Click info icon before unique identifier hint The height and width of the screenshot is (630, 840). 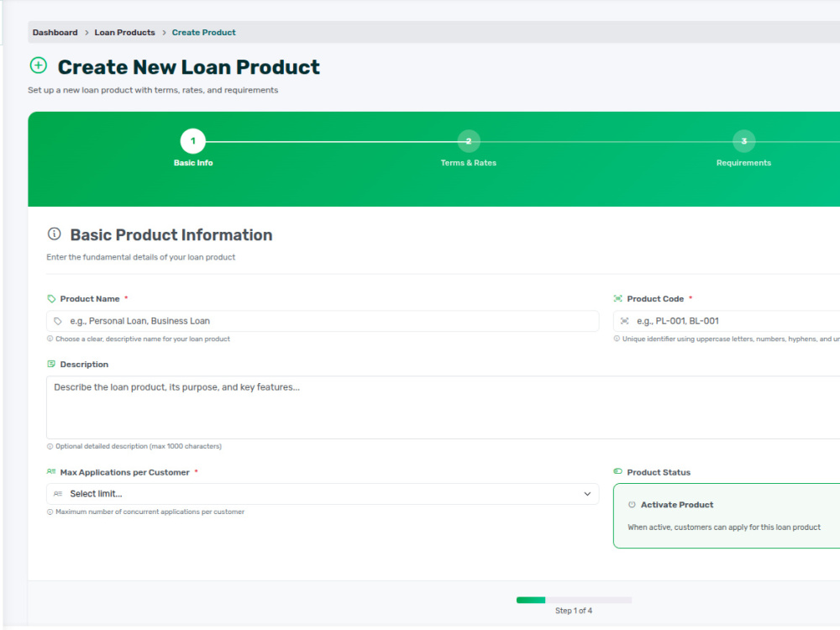(617, 339)
